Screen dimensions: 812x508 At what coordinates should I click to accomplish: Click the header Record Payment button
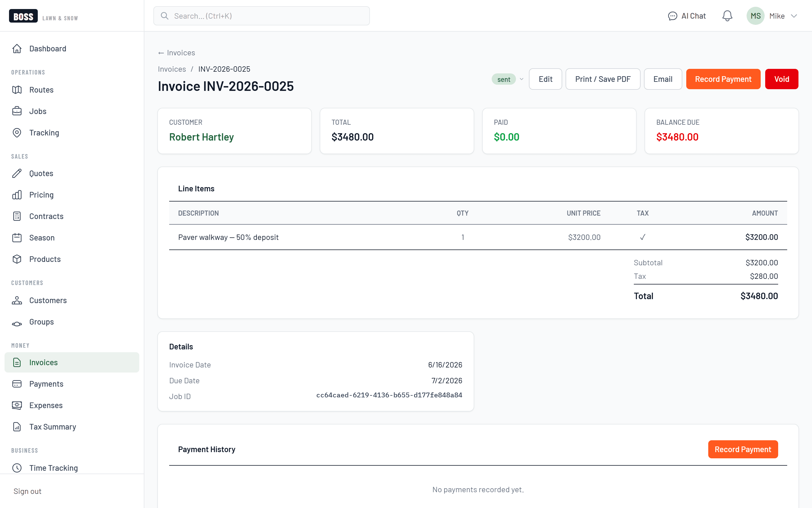[x=723, y=79]
